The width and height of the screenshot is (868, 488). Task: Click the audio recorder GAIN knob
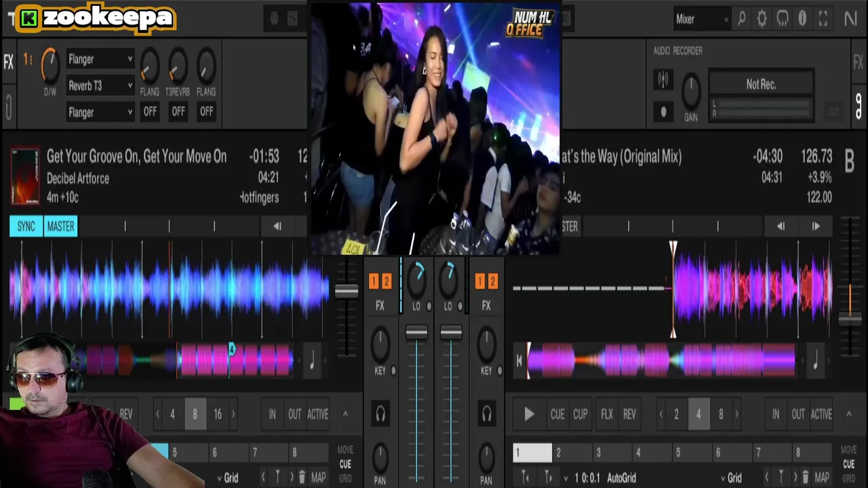click(x=690, y=91)
